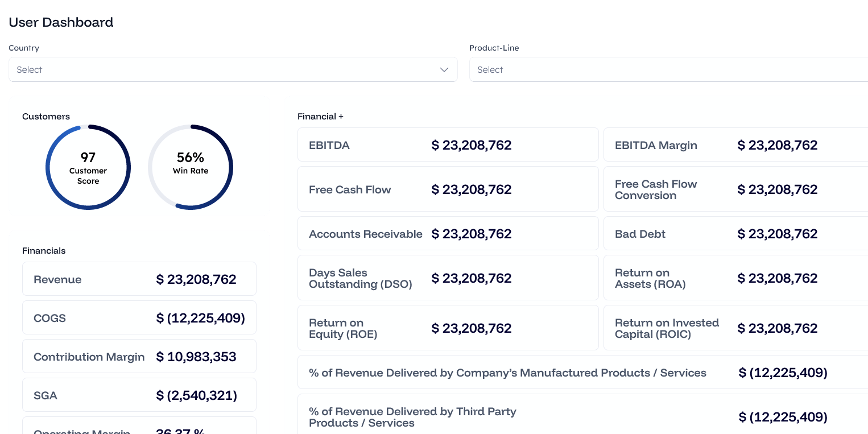Select the COGS financial card
The width and height of the screenshot is (868, 434).
139,318
